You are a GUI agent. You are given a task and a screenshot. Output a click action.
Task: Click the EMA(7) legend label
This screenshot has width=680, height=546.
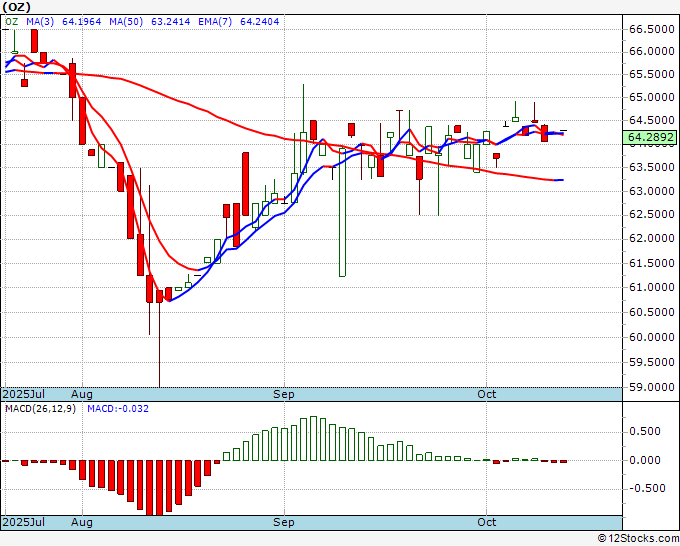215,21
